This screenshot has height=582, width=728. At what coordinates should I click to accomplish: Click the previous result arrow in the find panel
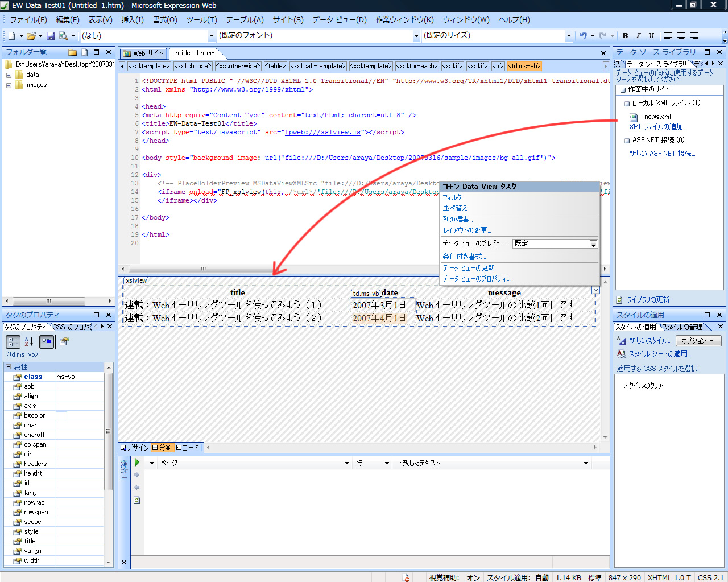[x=136, y=488]
